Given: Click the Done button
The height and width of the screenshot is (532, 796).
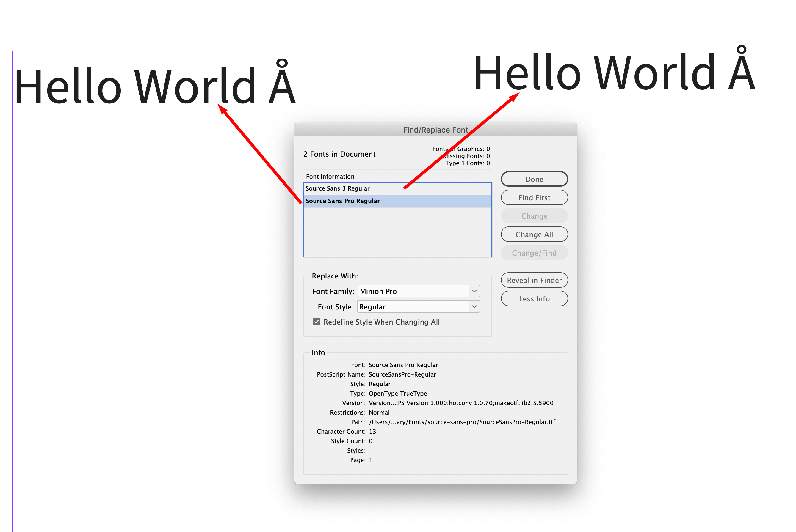Looking at the screenshot, I should point(534,179).
